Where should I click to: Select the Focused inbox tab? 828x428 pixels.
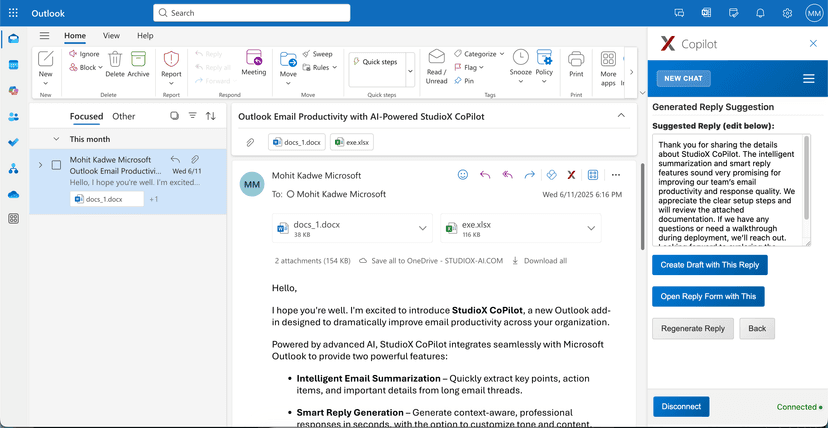pyautogui.click(x=87, y=117)
